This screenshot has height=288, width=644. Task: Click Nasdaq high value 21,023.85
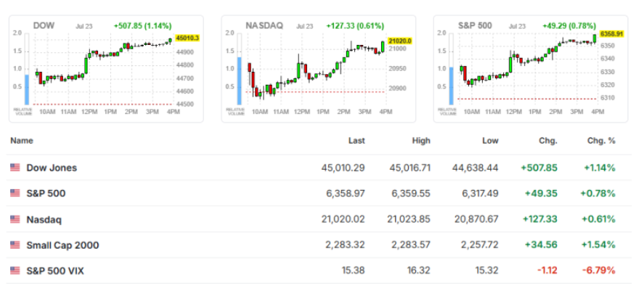(x=409, y=220)
